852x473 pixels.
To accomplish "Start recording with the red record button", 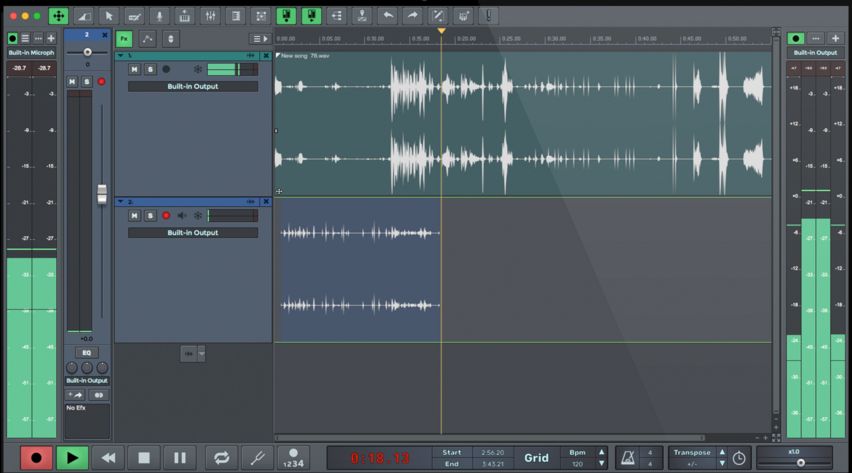I will point(36,458).
